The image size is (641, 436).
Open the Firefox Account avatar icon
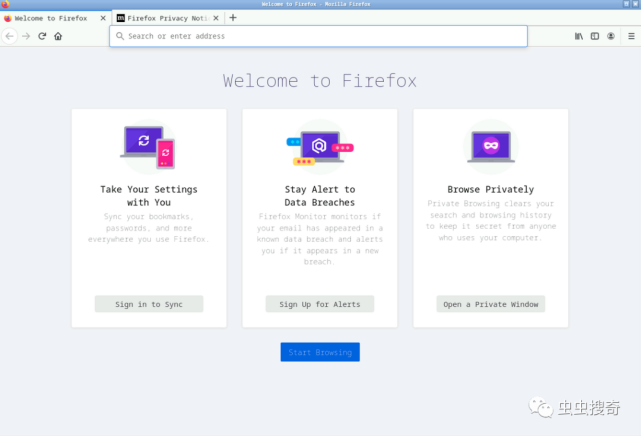pyautogui.click(x=611, y=36)
